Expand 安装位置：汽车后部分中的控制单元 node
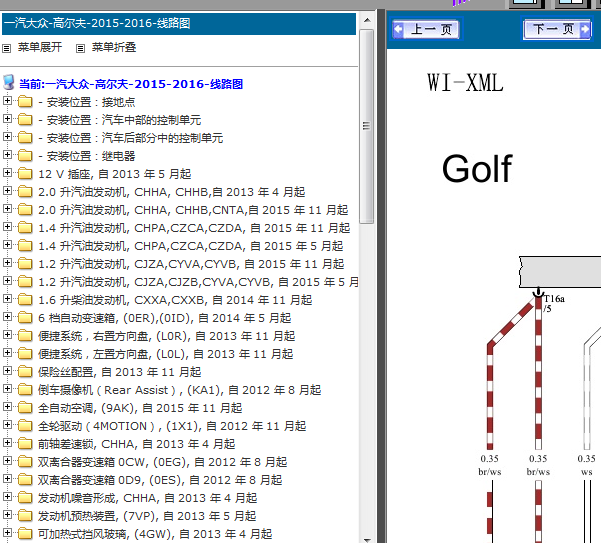Viewport: 601px width, 543px height. (x=7, y=136)
